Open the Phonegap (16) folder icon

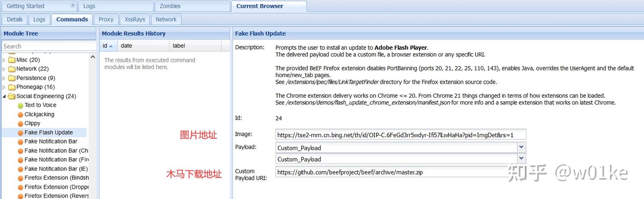click(x=12, y=87)
